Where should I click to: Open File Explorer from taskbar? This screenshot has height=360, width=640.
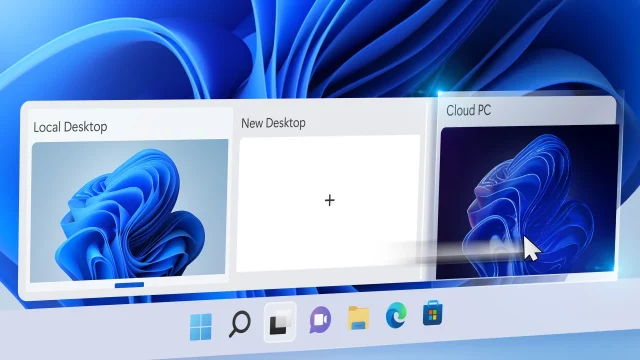coord(359,318)
